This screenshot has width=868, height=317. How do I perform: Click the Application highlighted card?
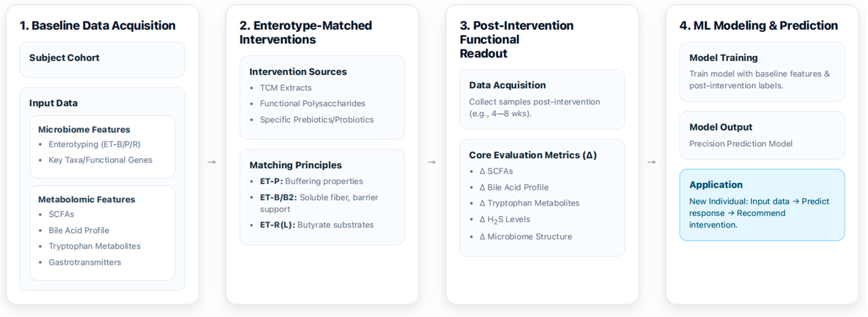coord(761,204)
